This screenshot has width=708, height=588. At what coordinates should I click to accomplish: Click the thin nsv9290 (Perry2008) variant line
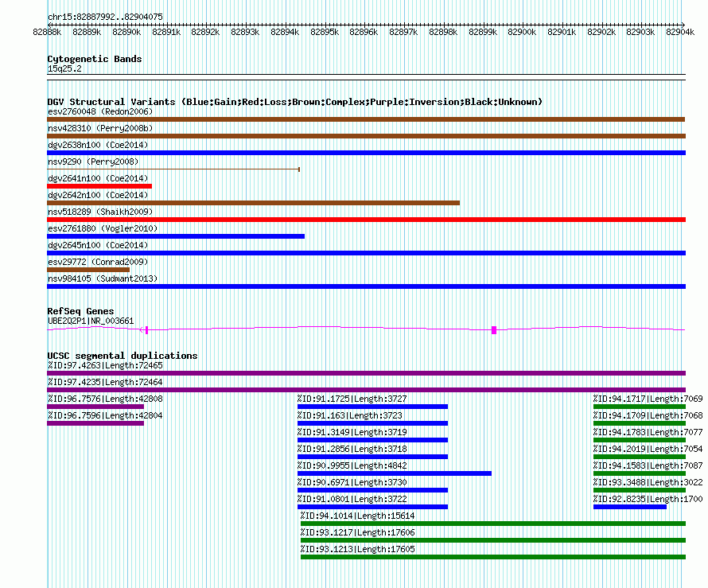[x=173, y=169]
